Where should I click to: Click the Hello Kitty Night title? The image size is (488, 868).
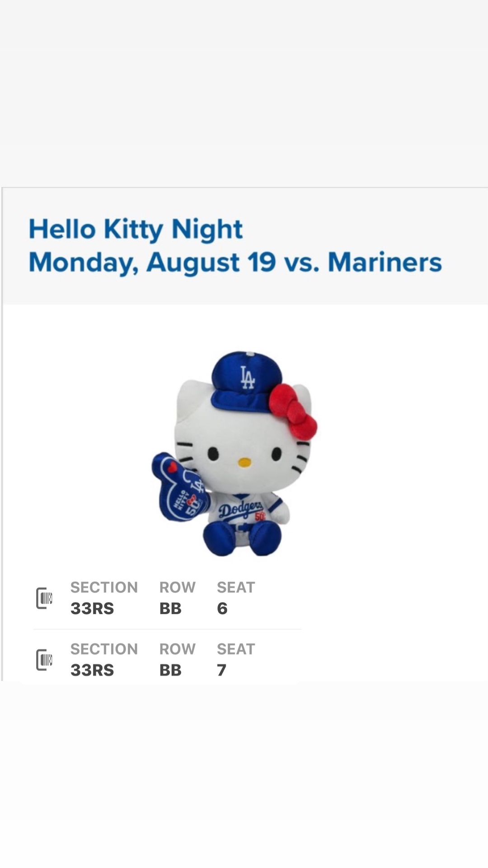[x=136, y=229]
